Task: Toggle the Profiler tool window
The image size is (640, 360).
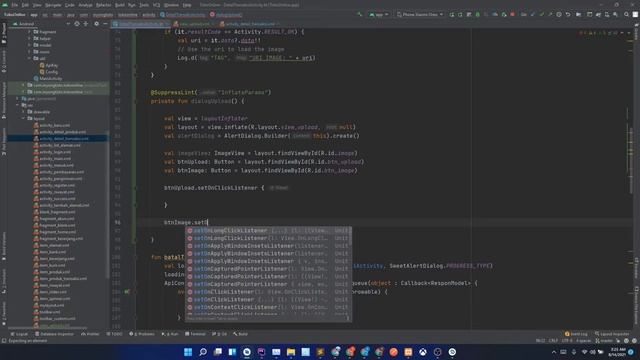Action: [90, 334]
